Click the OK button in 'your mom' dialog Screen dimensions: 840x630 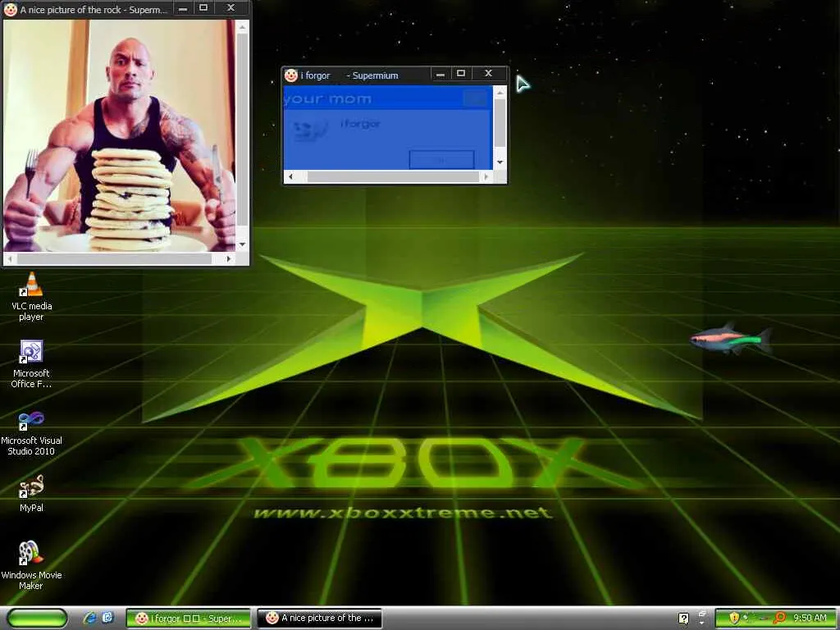pos(441,160)
